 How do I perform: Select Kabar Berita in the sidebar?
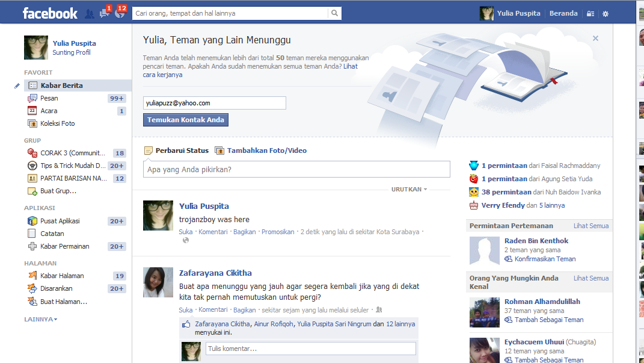78,85
